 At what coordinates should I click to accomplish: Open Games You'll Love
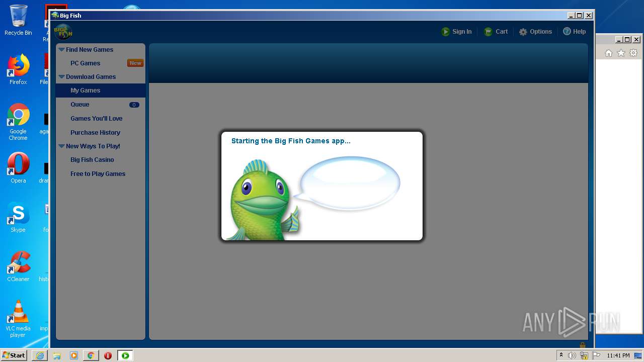coord(97,119)
